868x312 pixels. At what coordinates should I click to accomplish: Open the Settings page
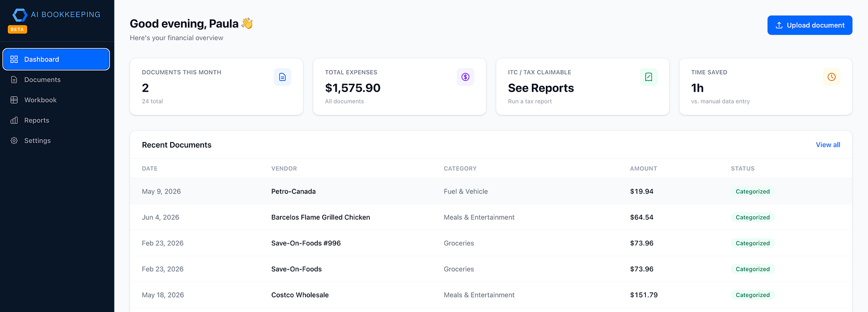point(56,140)
